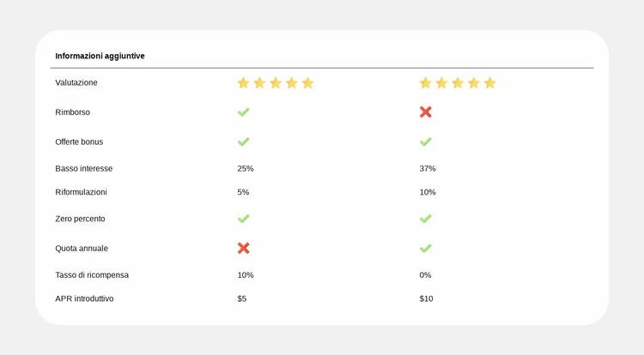644x355 pixels.
Task: Select the Riformulazioni row label
Action: click(x=81, y=192)
